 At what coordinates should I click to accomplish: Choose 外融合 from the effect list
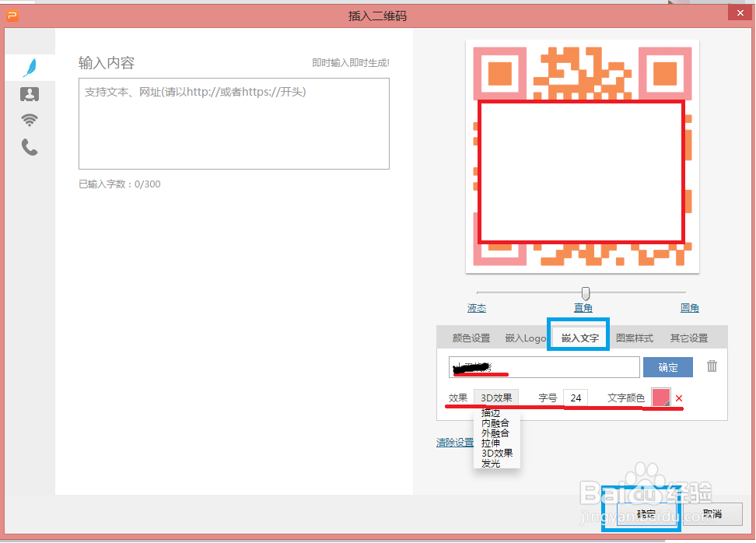pyautogui.click(x=495, y=433)
